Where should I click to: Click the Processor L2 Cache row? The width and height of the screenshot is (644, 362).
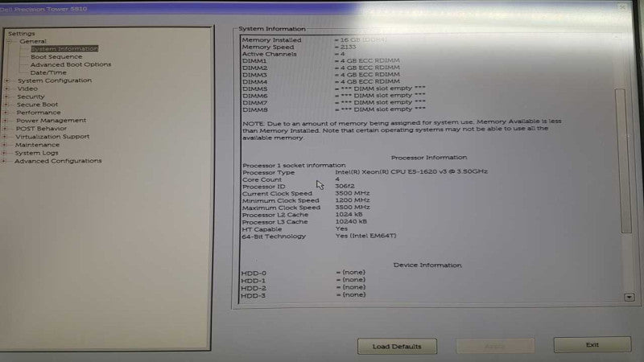coord(303,215)
